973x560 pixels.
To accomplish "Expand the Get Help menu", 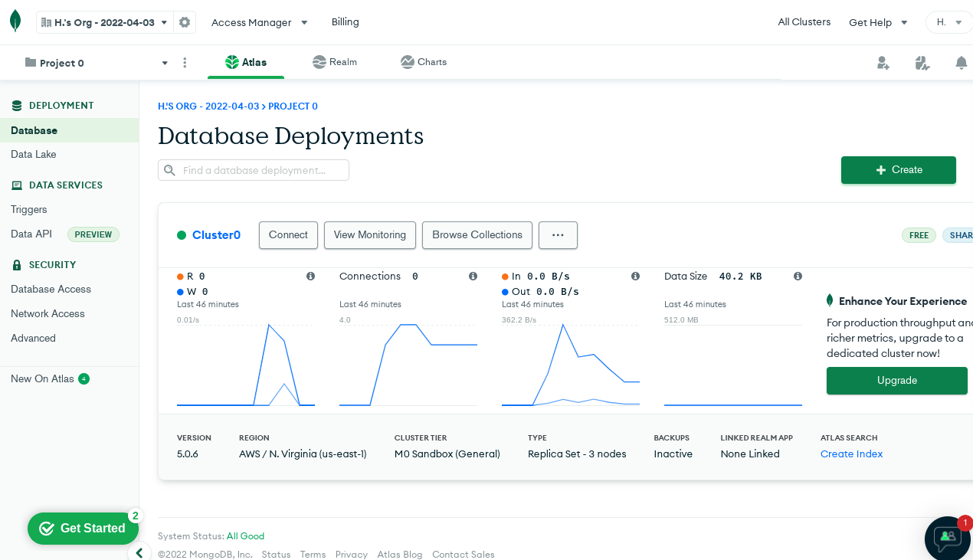I will tap(877, 22).
